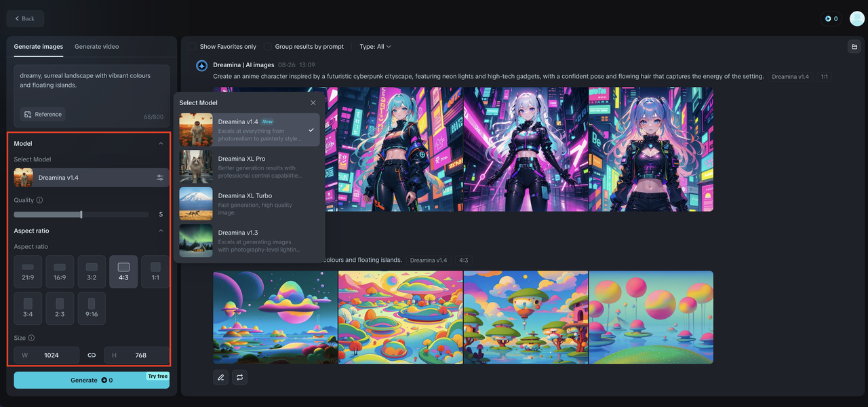Click the height field showing 768
This screenshot has height=407, width=868.
(x=136, y=355)
